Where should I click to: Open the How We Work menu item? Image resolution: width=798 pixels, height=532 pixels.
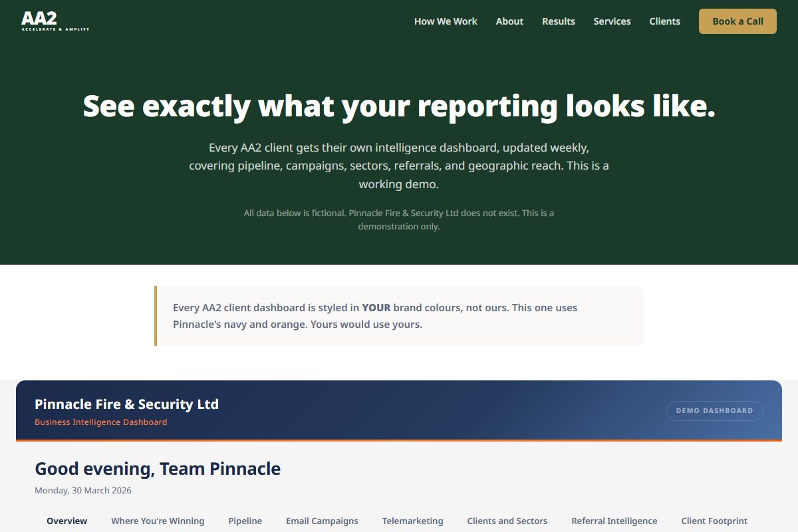[446, 21]
